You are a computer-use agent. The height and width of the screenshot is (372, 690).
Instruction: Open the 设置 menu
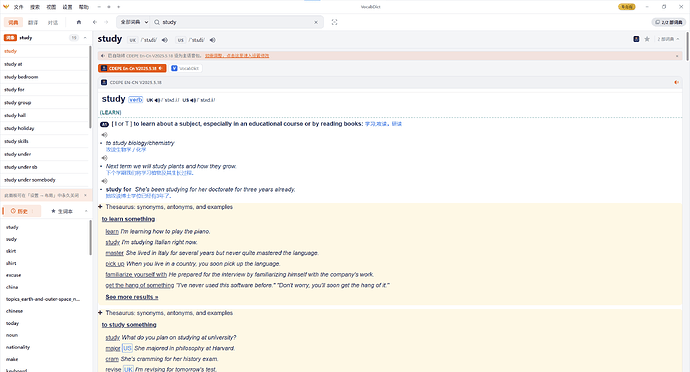coord(67,7)
